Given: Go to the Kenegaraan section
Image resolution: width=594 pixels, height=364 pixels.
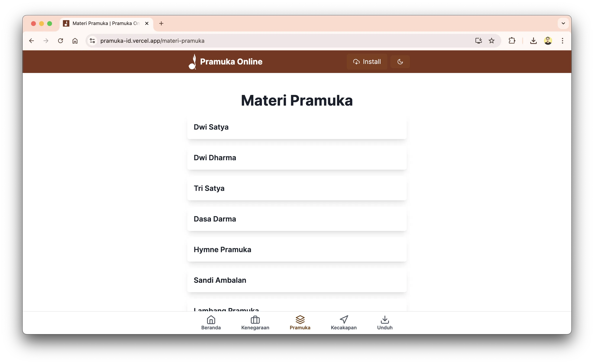Looking at the screenshot, I should click(255, 322).
